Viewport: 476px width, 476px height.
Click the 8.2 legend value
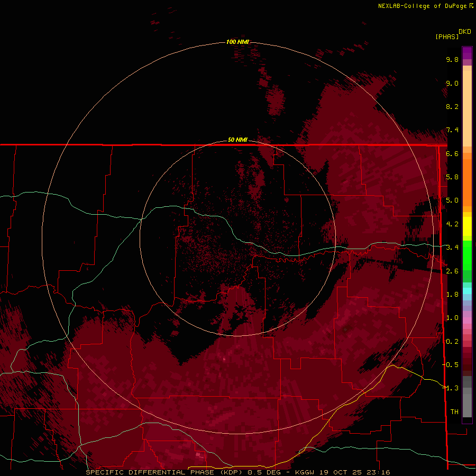tap(452, 106)
